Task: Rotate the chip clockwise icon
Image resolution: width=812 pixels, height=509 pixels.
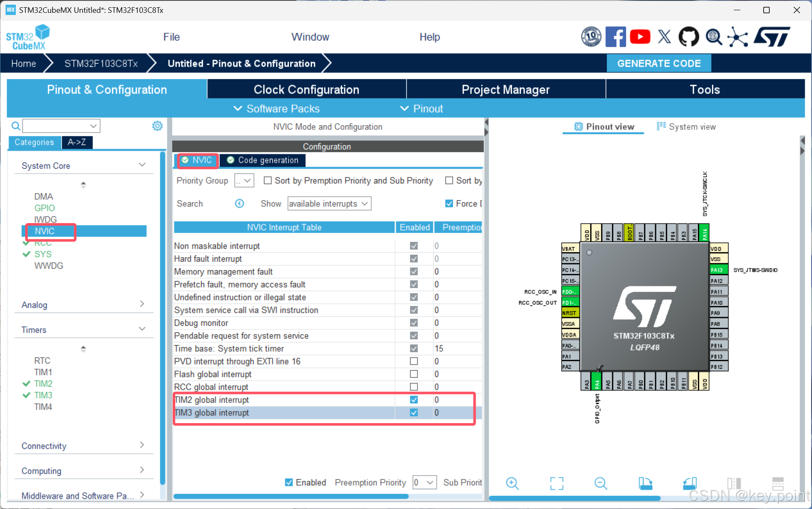Action: coord(645,483)
